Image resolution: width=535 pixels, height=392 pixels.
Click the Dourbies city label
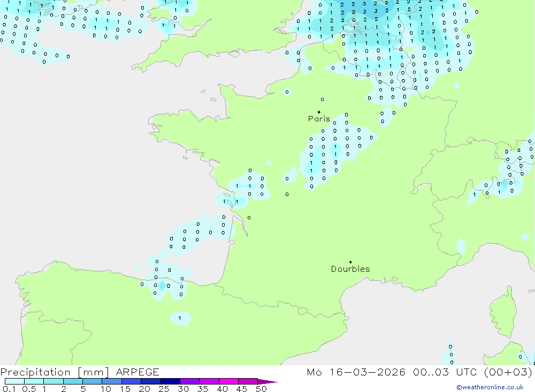pos(350,269)
